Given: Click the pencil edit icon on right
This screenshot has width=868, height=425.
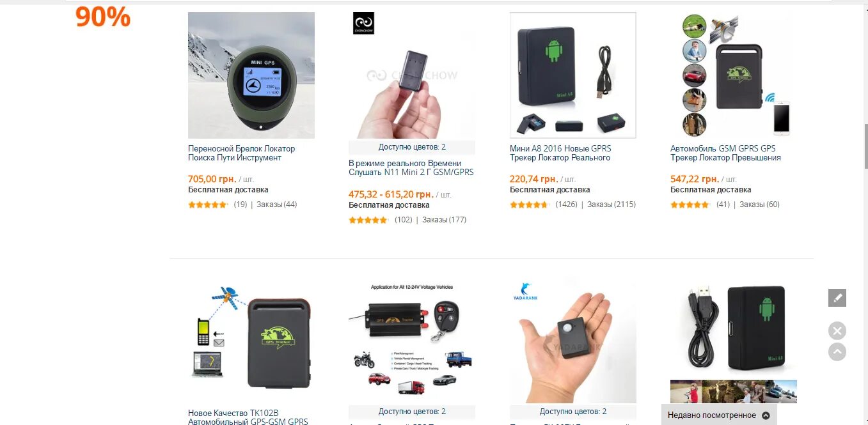Looking at the screenshot, I should click(x=837, y=298).
